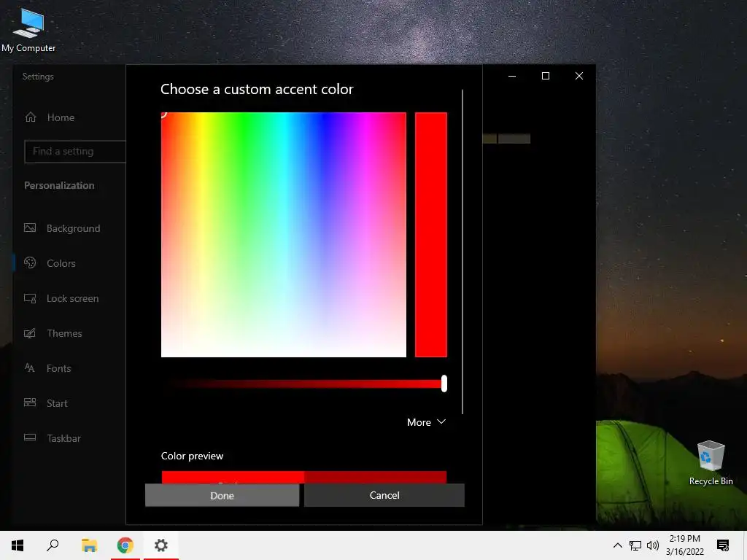Click the red color preview bar

click(x=430, y=235)
